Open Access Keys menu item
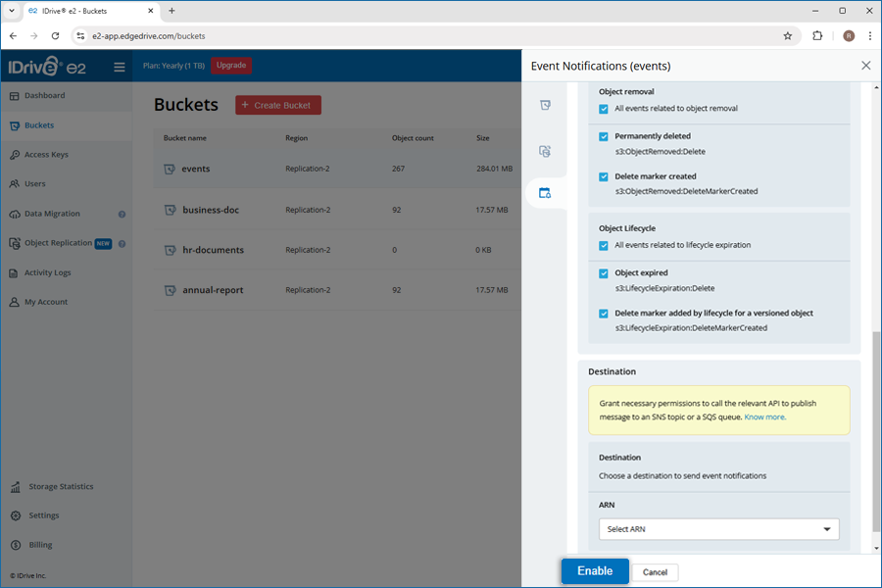882x588 pixels. tap(46, 155)
